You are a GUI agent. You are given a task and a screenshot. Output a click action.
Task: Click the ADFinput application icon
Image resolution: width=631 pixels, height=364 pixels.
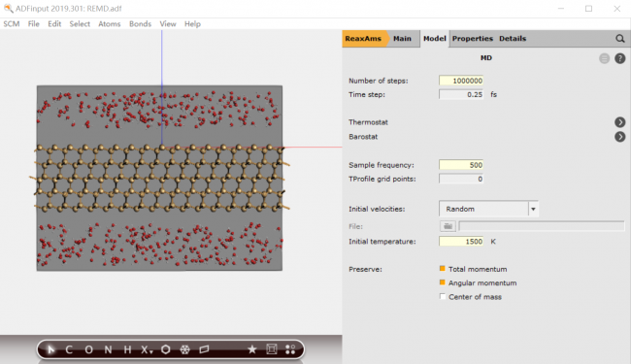pos(8,8)
